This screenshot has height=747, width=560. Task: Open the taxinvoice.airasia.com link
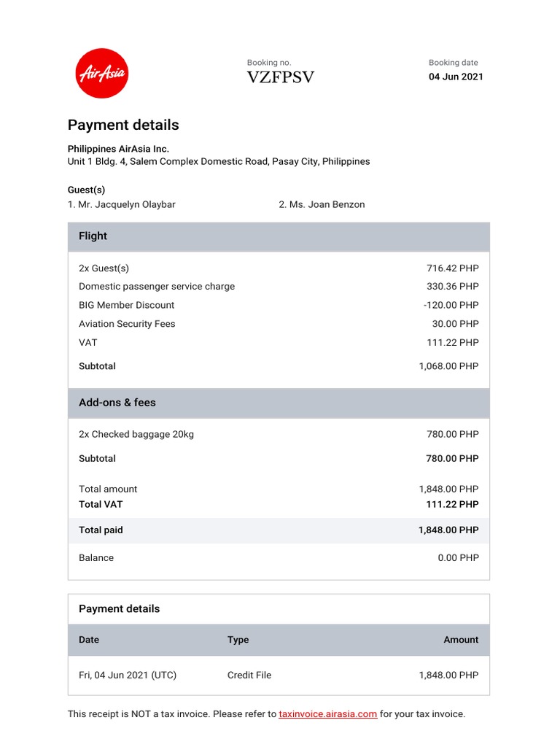[x=327, y=714]
